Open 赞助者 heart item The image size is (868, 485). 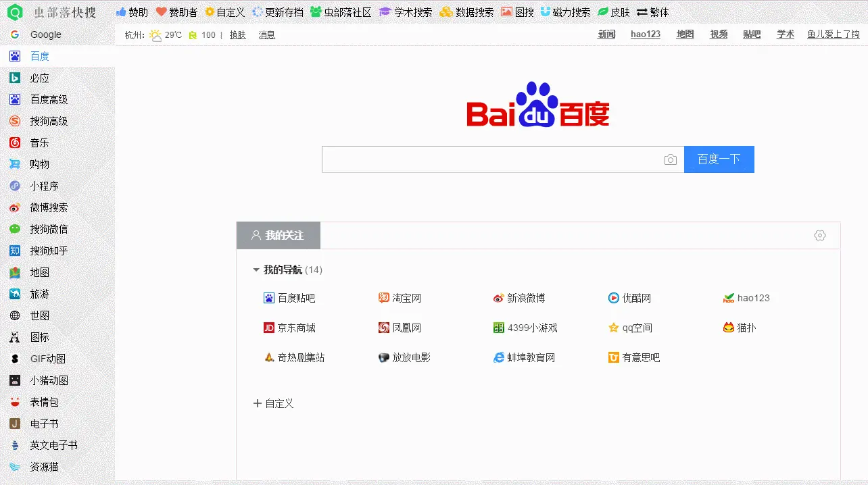click(x=176, y=12)
